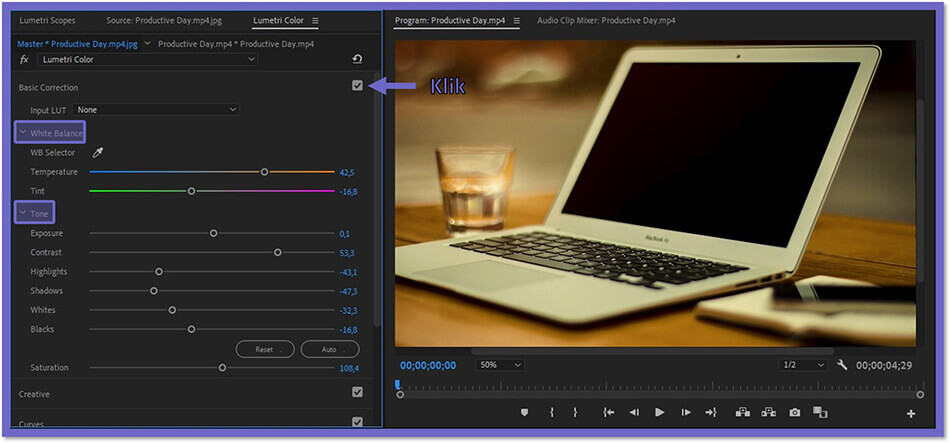Toggle the Comparison View icon
The image size is (950, 443).
[820, 412]
